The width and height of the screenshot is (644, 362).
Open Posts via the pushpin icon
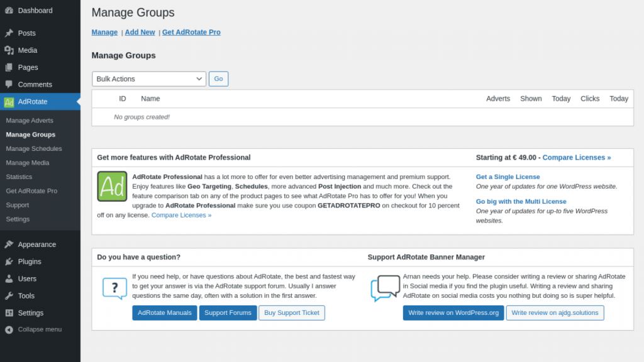9,33
